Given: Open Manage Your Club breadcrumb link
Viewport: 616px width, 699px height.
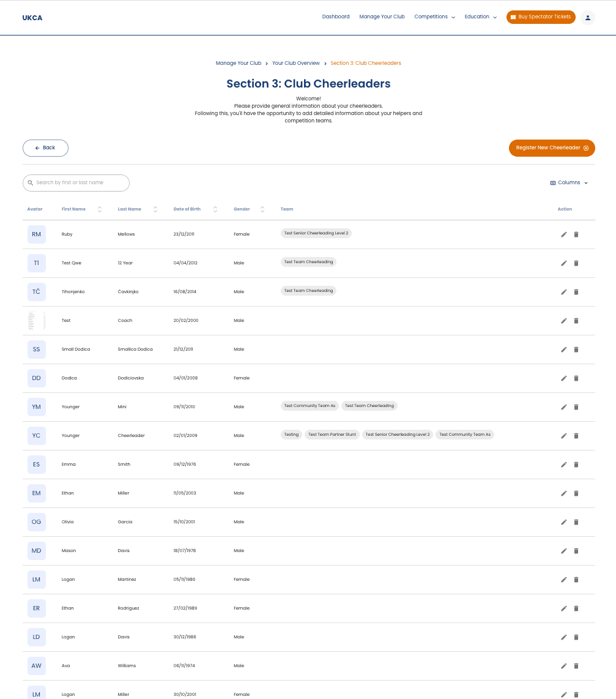Looking at the screenshot, I should [239, 63].
